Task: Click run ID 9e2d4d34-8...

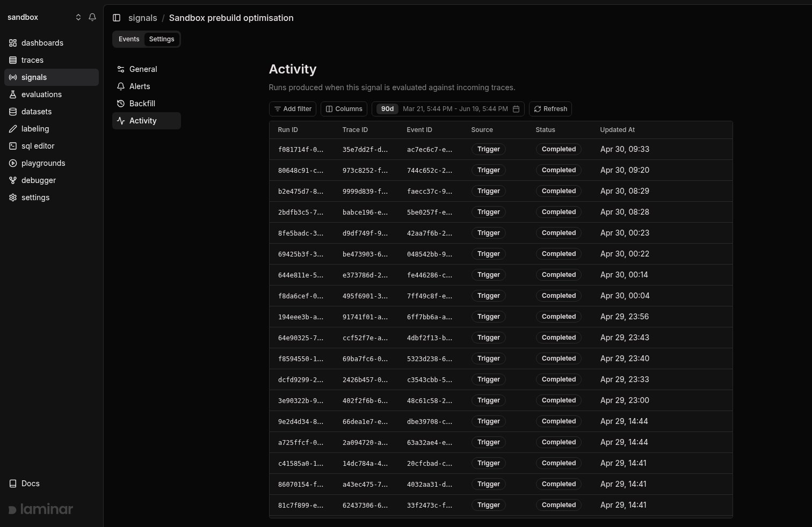Action: click(301, 422)
